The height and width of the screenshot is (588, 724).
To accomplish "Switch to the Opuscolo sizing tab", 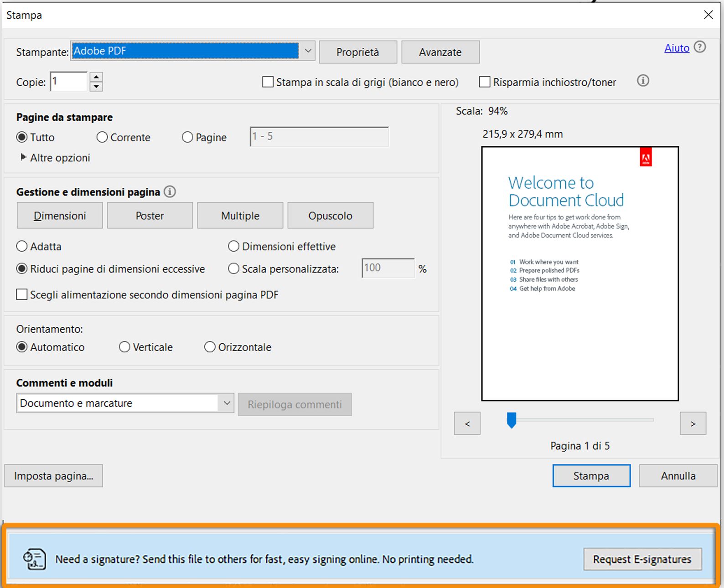I will coord(331,216).
